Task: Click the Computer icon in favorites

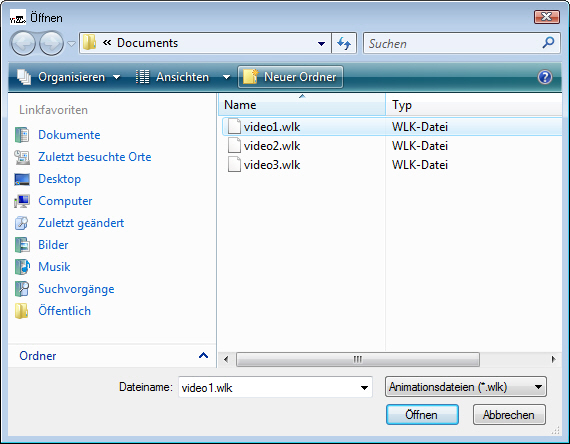Action: [22, 201]
